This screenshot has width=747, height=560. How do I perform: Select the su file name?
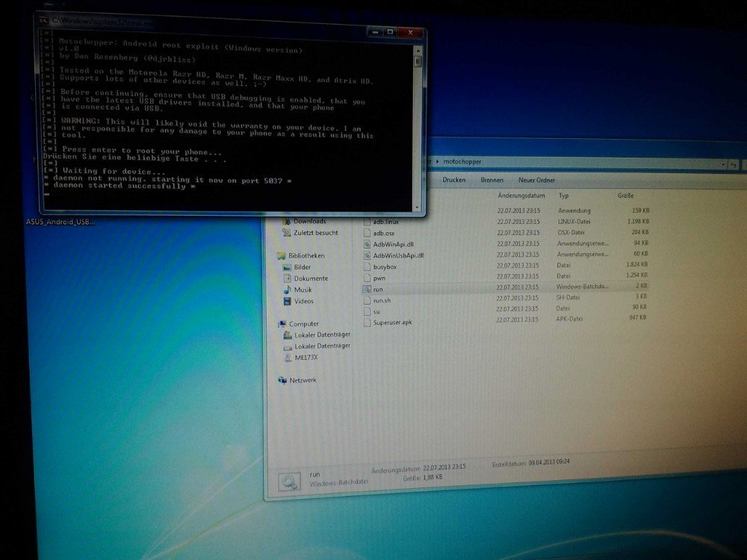(x=376, y=311)
